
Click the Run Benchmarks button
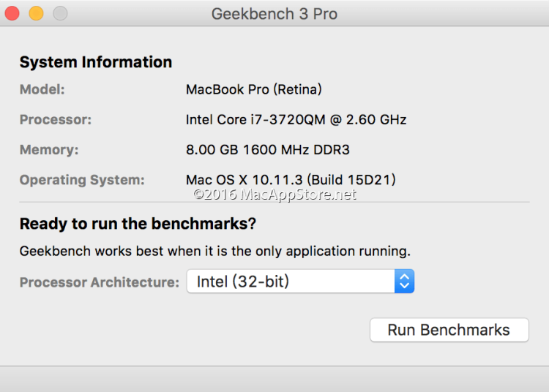click(449, 330)
